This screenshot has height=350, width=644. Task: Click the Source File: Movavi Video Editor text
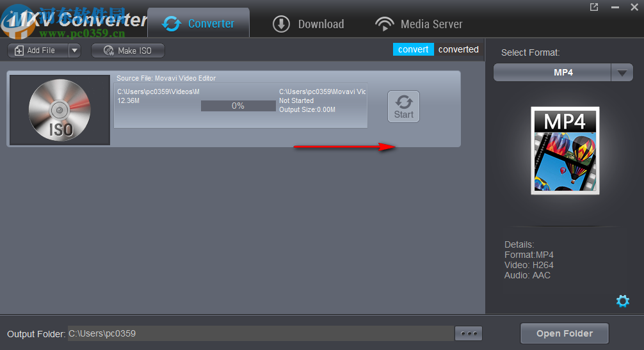pos(166,78)
